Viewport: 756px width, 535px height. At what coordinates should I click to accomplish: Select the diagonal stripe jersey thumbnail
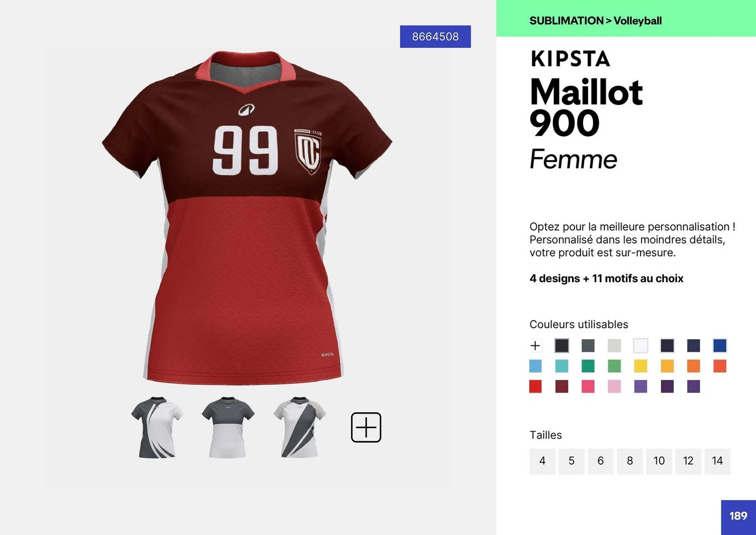299,427
